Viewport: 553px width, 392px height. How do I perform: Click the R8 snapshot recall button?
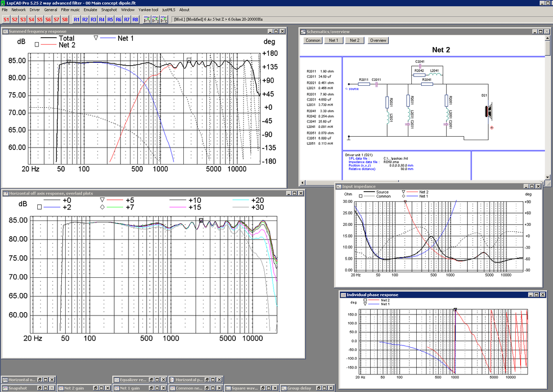135,20
